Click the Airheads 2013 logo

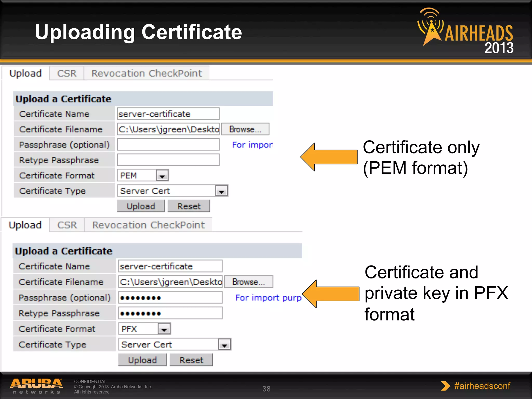click(465, 31)
